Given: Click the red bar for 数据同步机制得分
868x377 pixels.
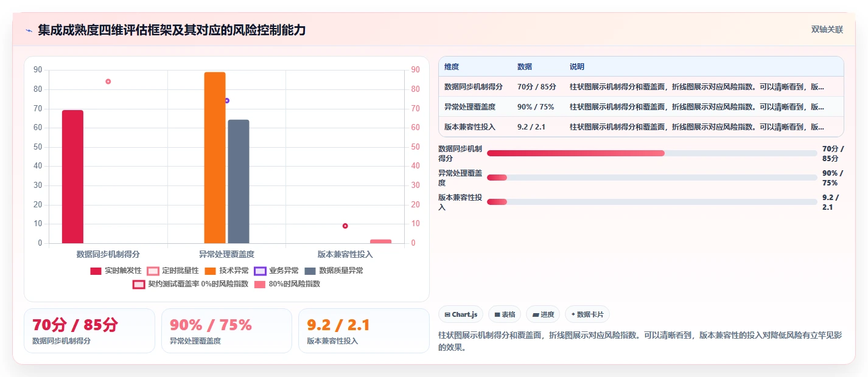Looking at the screenshot, I should [x=72, y=177].
